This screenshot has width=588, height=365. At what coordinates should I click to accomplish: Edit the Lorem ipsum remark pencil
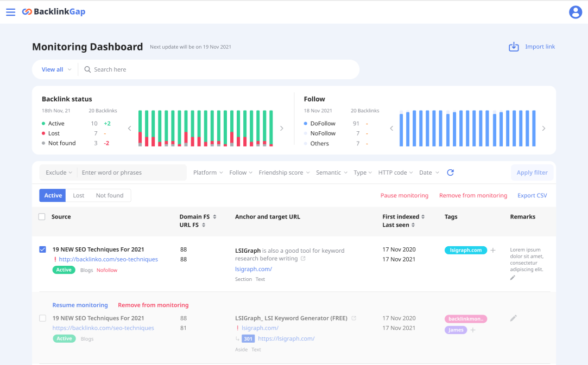513,278
